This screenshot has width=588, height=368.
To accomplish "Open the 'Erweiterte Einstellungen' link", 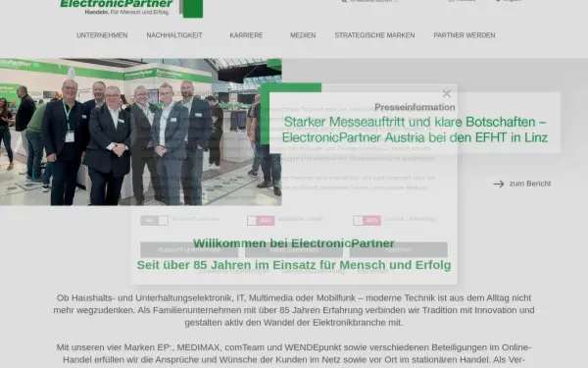I will tap(233, 271).
